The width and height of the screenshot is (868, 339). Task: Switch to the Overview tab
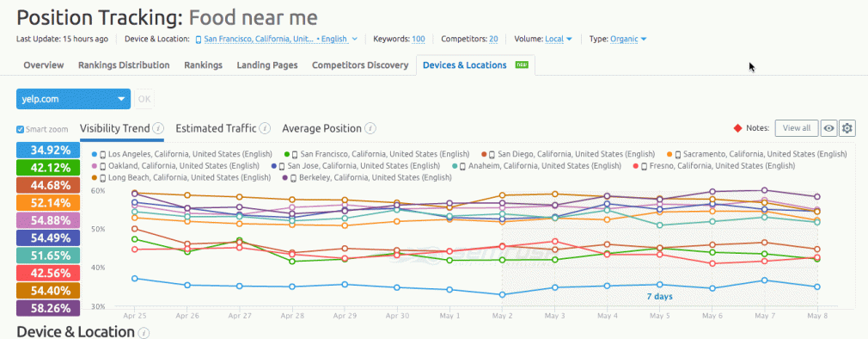[x=44, y=65]
